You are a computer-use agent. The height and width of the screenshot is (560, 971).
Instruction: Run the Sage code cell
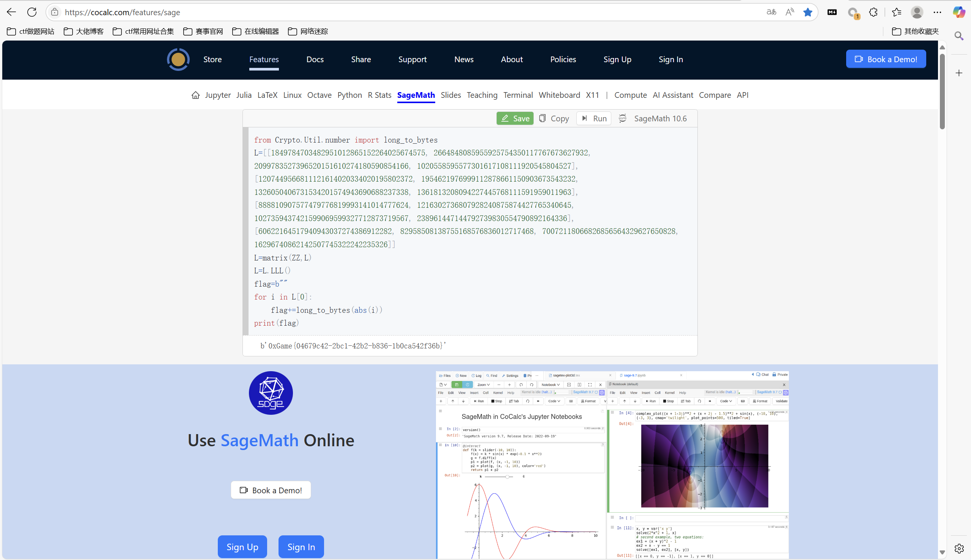[594, 118]
